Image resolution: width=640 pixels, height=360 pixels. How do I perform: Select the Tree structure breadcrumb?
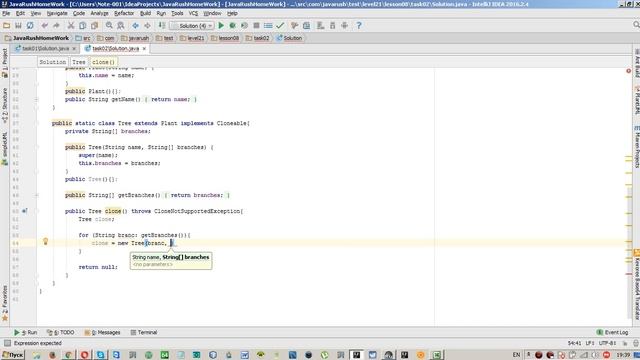pos(79,62)
